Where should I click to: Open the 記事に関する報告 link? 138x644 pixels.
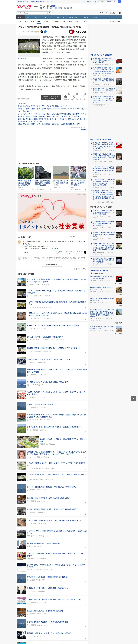click(24, 99)
